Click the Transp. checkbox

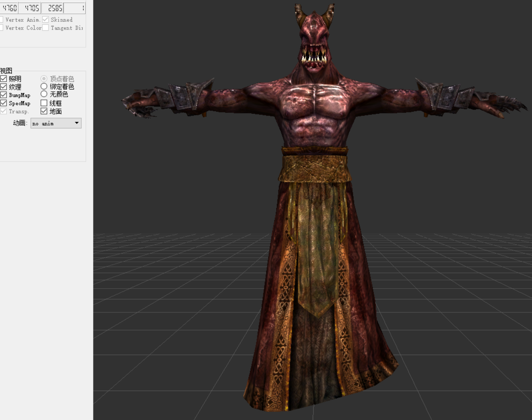pos(4,111)
